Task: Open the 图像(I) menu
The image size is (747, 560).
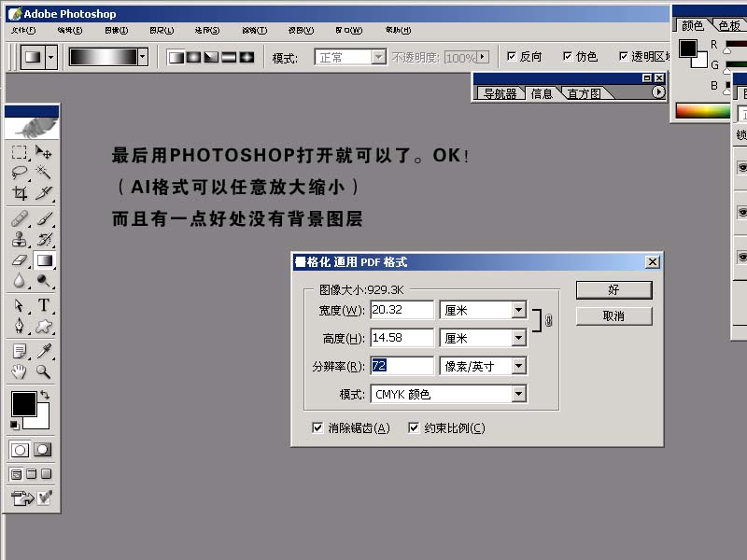Action: (x=116, y=30)
